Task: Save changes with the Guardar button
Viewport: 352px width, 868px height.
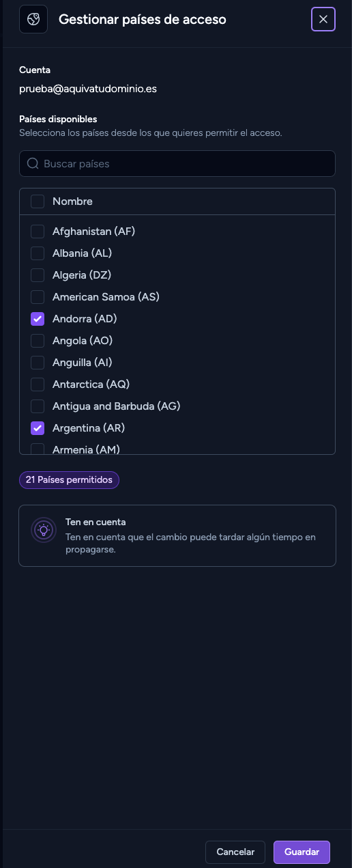Action: click(302, 852)
